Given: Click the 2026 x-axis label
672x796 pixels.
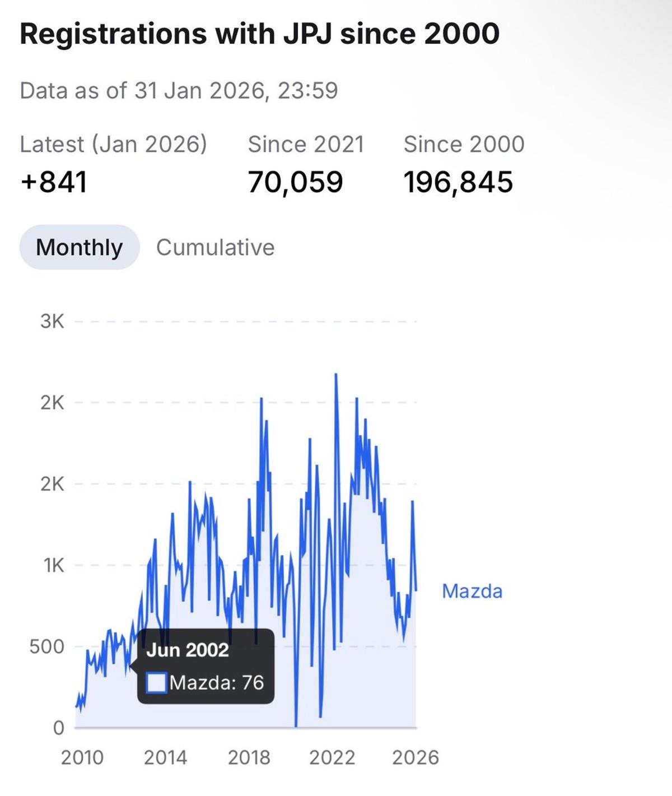Looking at the screenshot, I should point(415,757).
